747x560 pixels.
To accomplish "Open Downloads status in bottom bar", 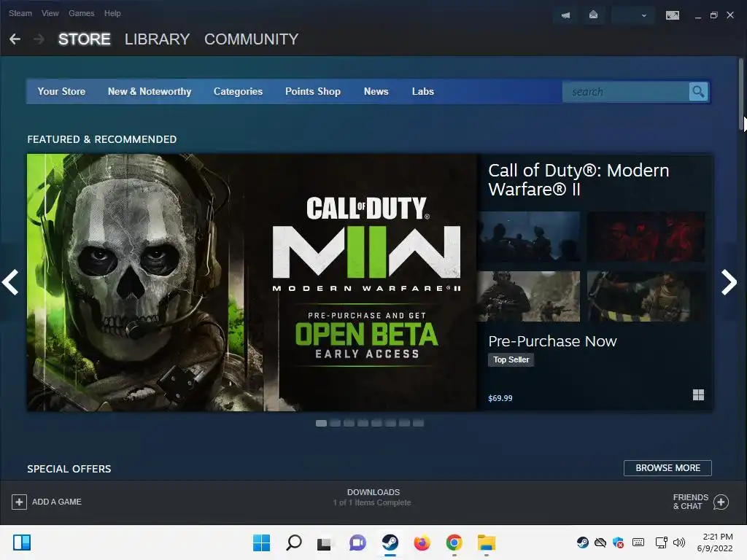I will (373, 497).
